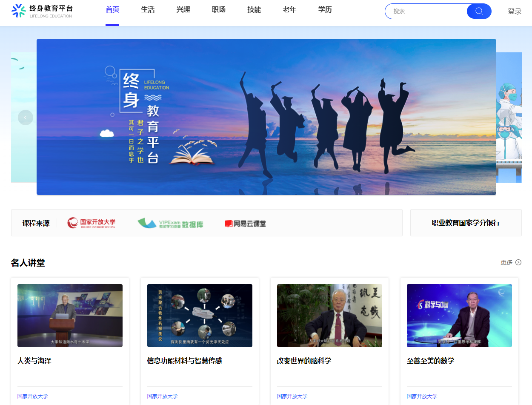The height and width of the screenshot is (405, 532).
Task: Go to the 老年 section
Action: point(289,10)
